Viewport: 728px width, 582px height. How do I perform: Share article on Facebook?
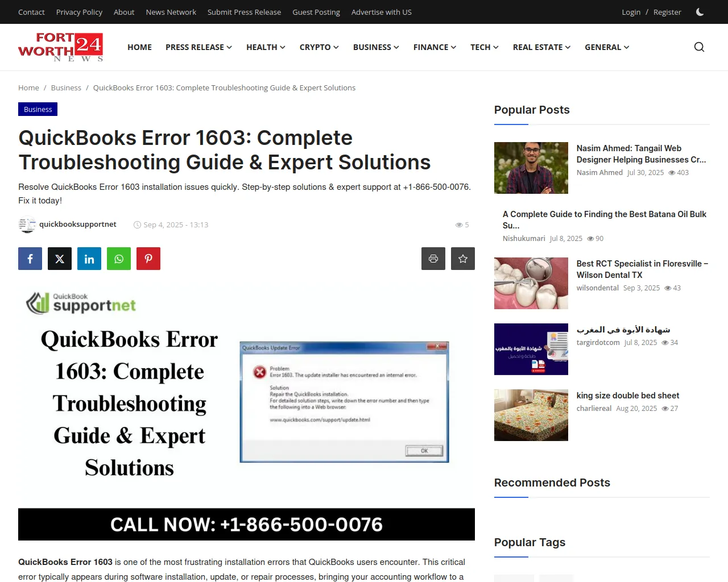coord(30,259)
